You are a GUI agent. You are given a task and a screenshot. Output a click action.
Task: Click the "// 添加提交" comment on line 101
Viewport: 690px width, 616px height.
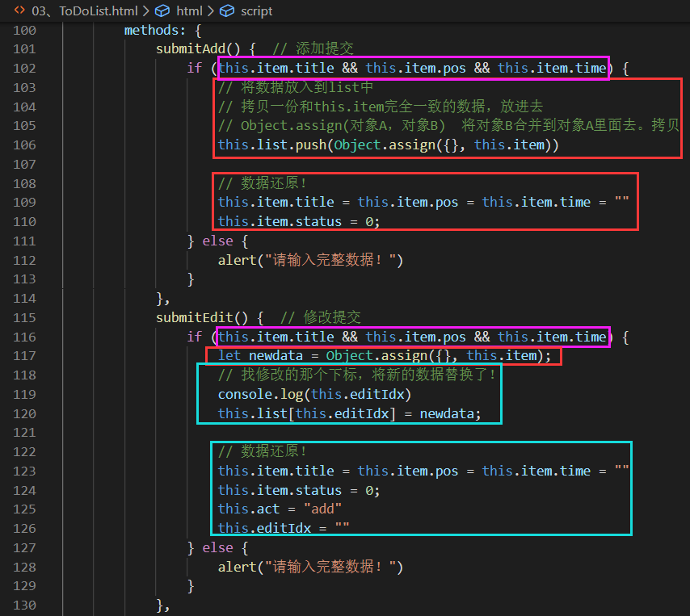[313, 48]
